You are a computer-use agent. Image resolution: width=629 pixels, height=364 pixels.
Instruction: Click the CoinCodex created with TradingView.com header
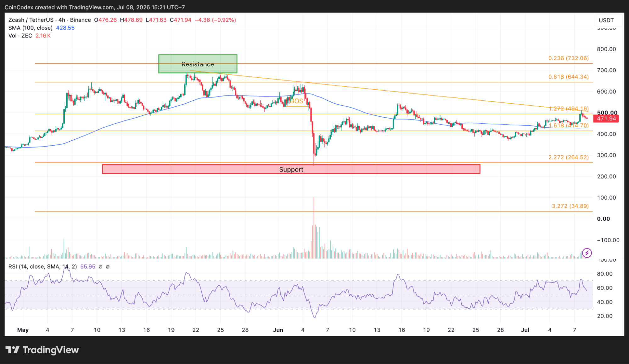95,7
